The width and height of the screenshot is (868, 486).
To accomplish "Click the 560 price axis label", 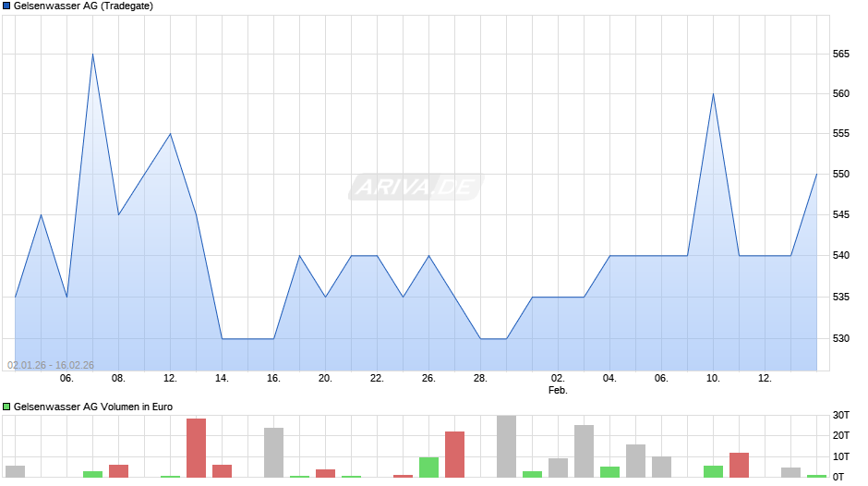I will [x=841, y=93].
